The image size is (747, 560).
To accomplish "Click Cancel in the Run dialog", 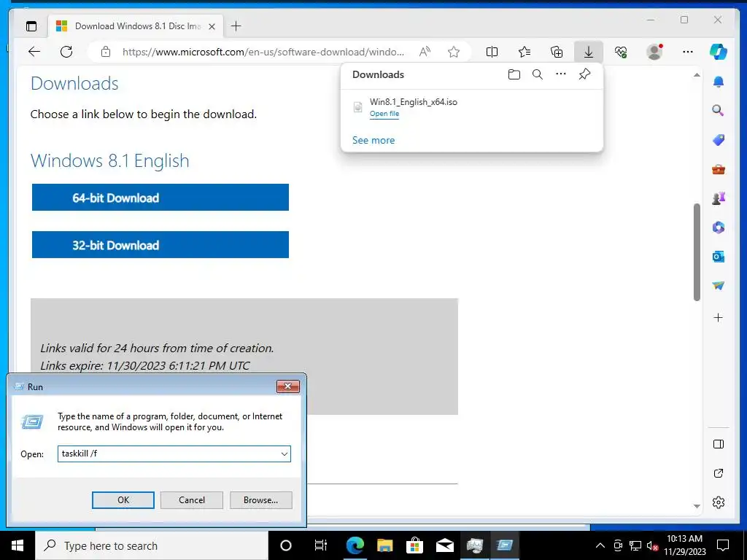I will (192, 500).
